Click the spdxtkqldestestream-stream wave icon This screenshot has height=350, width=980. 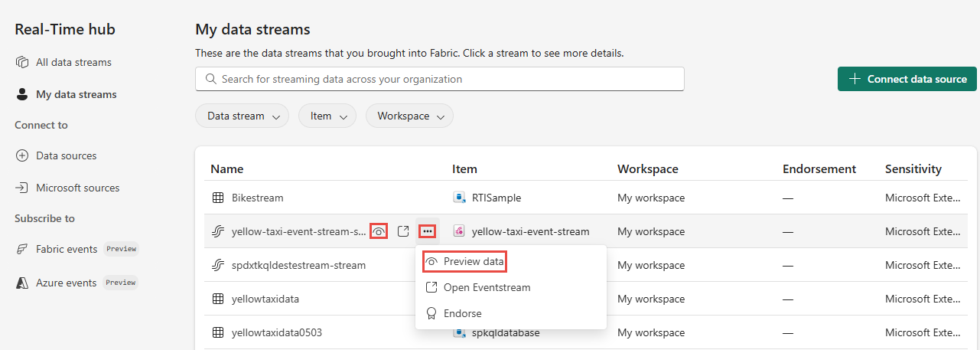pos(217,265)
